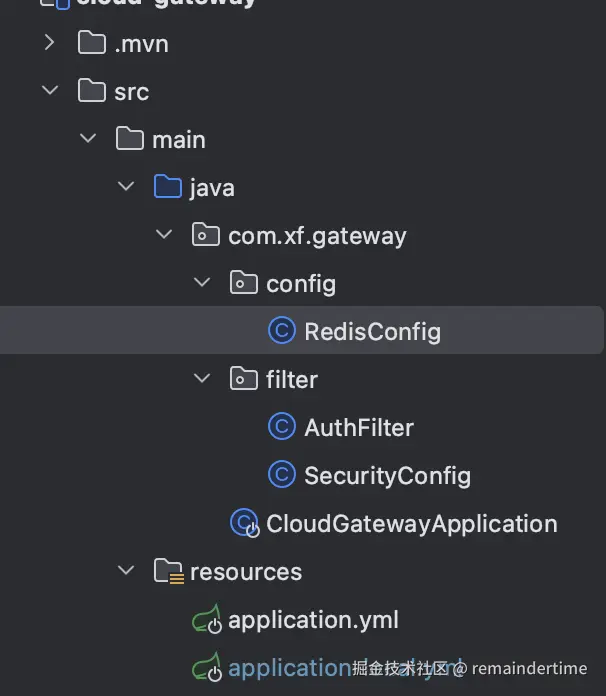Collapse the config package chevron
This screenshot has height=696, width=606.
click(202, 283)
